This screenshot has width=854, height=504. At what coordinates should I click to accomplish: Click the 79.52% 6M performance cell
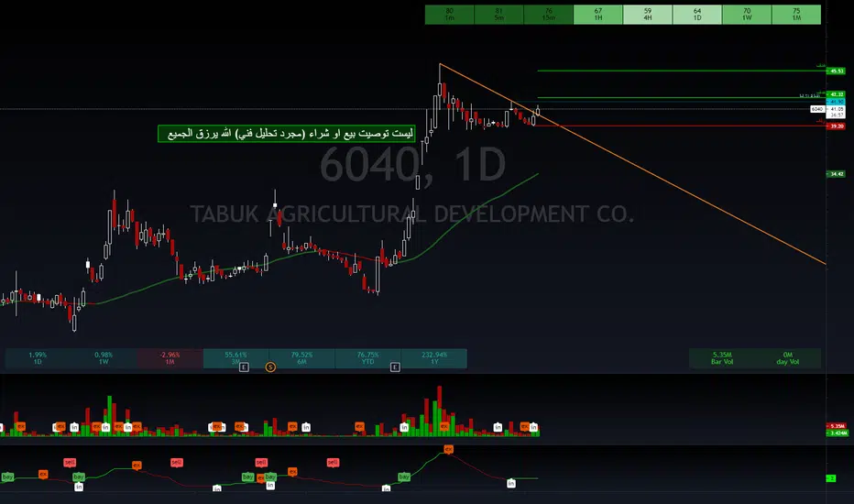(x=301, y=358)
